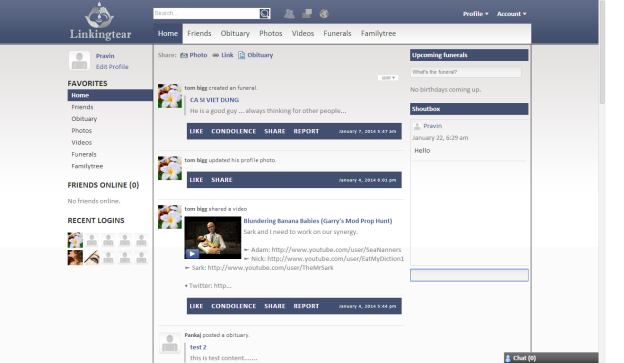Click the Shoutbox message input field
624x363 pixels.
pyautogui.click(x=469, y=275)
